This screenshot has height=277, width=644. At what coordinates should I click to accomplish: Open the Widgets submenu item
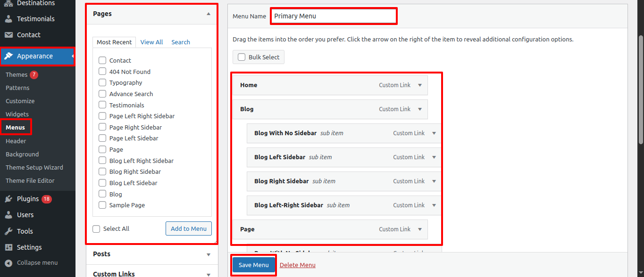17,114
